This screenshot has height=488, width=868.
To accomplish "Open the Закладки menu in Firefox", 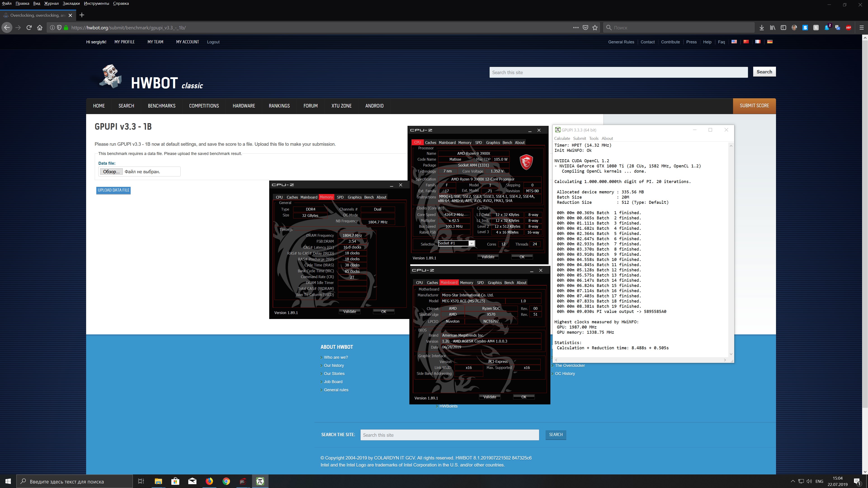I will (x=71, y=3).
